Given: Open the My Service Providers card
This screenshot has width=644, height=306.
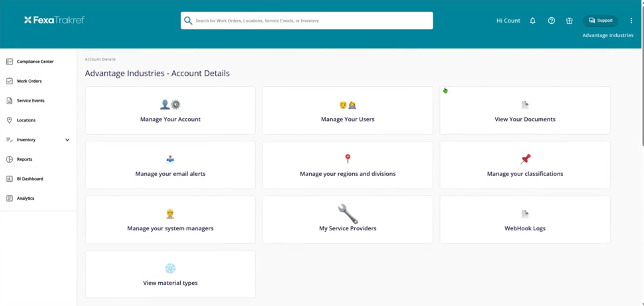Looking at the screenshot, I should (x=348, y=220).
